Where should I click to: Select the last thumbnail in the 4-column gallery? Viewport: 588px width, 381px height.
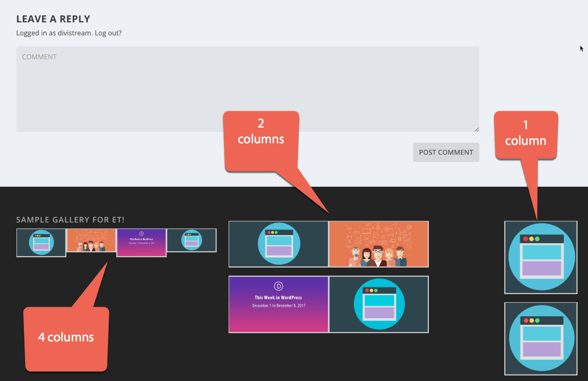192,240
